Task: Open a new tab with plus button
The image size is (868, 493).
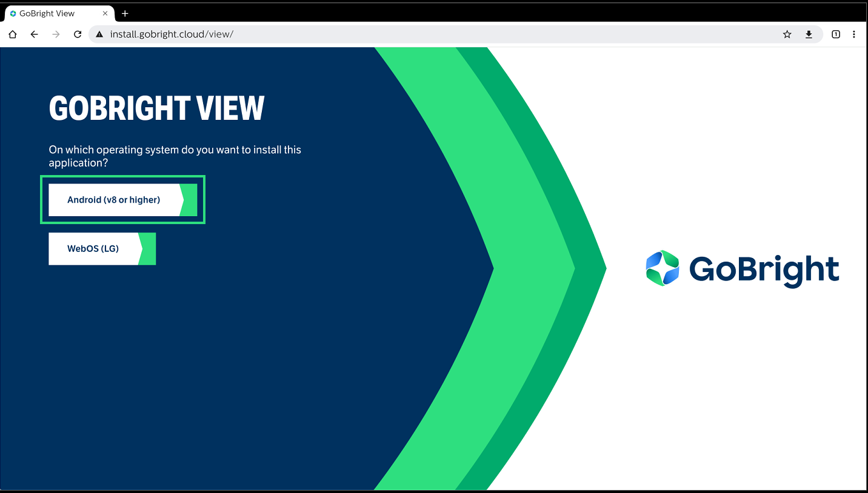Action: pos(125,13)
